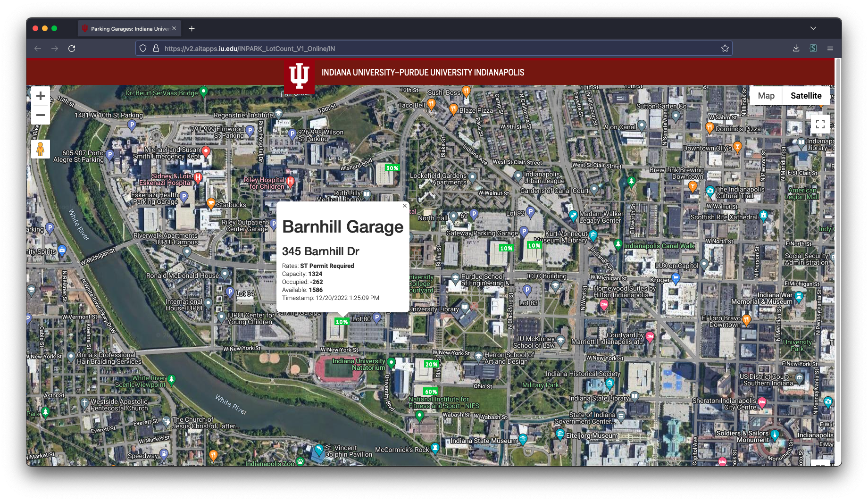Switch to Satellite view
The height and width of the screenshot is (501, 868).
click(x=806, y=96)
